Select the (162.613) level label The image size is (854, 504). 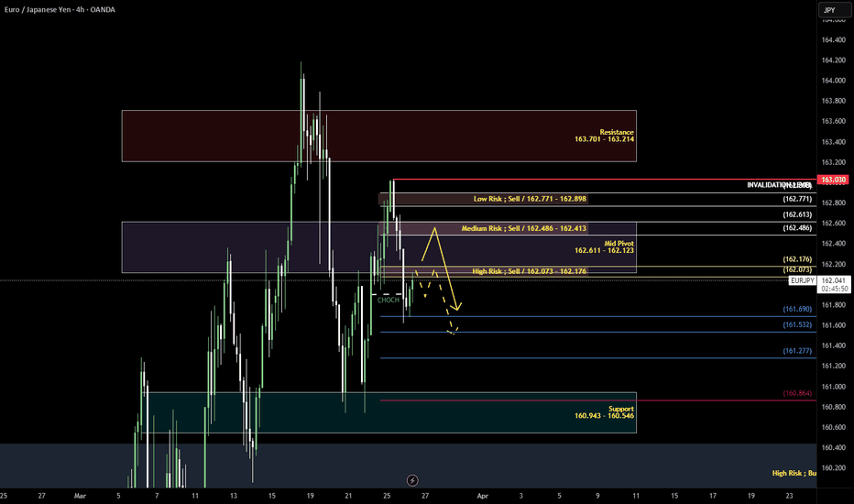pos(797,214)
